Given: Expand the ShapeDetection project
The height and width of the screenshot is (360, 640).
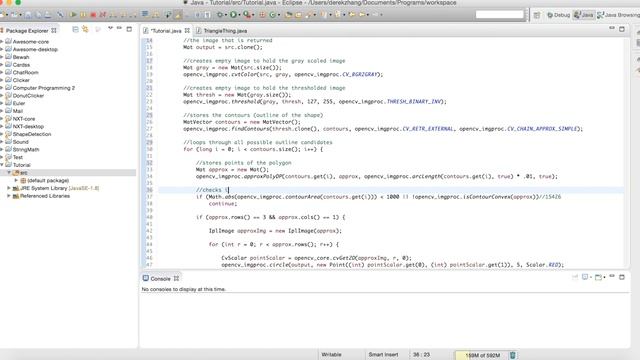Looking at the screenshot, I should [2, 134].
